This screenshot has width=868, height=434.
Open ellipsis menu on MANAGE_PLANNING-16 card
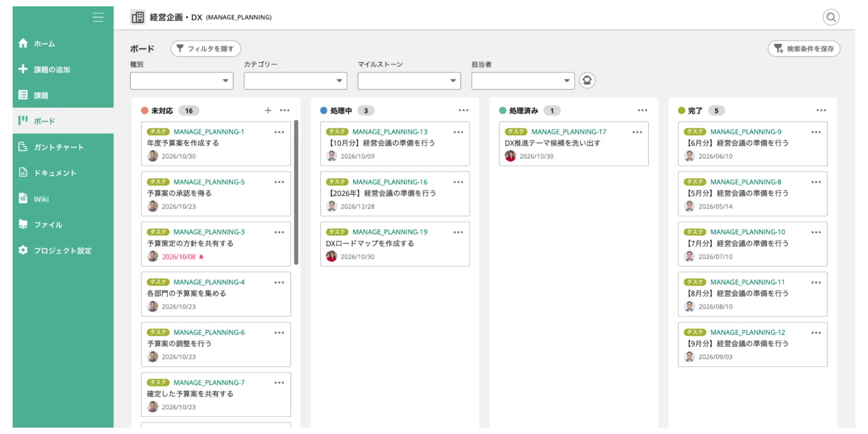tap(458, 182)
